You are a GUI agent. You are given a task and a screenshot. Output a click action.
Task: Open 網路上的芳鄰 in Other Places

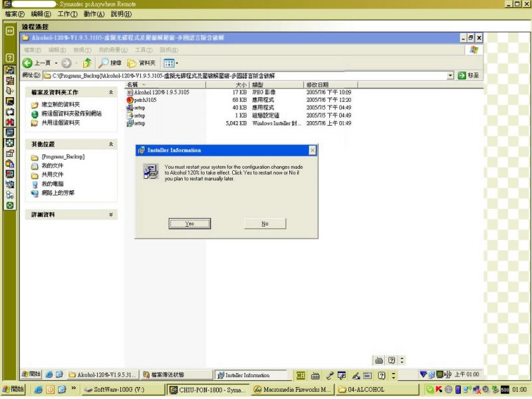[x=58, y=193]
